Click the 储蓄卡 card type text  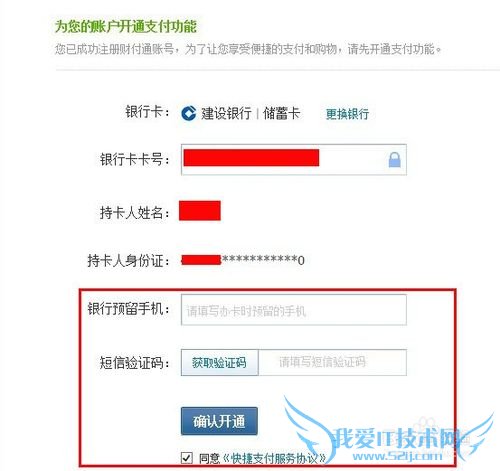point(282,113)
